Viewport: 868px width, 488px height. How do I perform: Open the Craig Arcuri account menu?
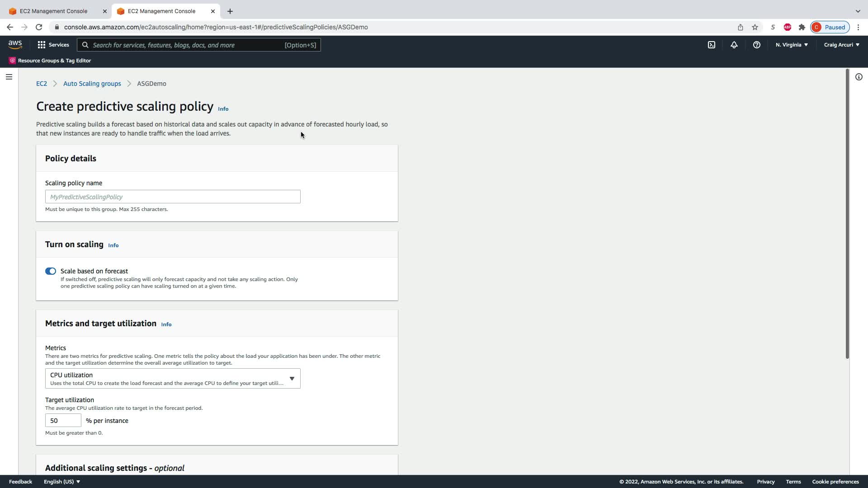[841, 45]
